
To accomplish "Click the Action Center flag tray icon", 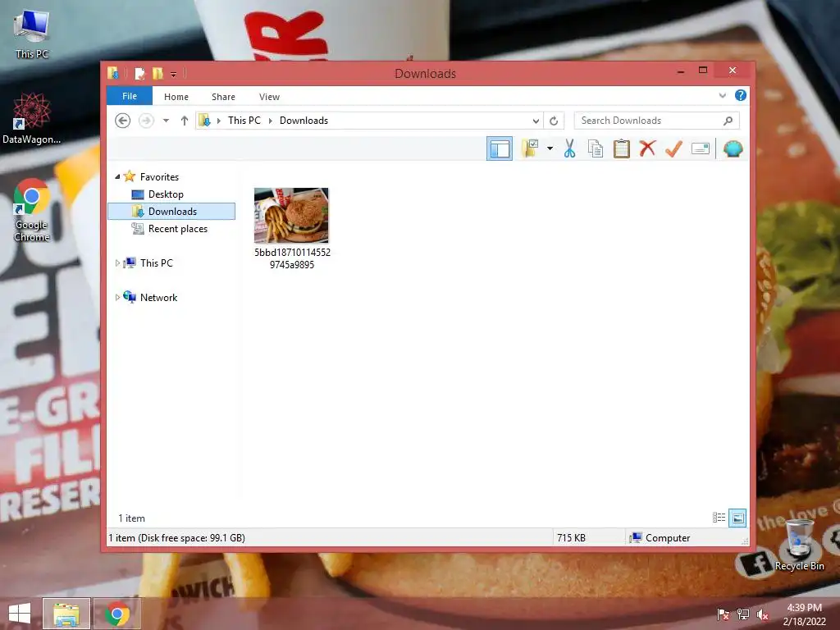I will tap(724, 614).
